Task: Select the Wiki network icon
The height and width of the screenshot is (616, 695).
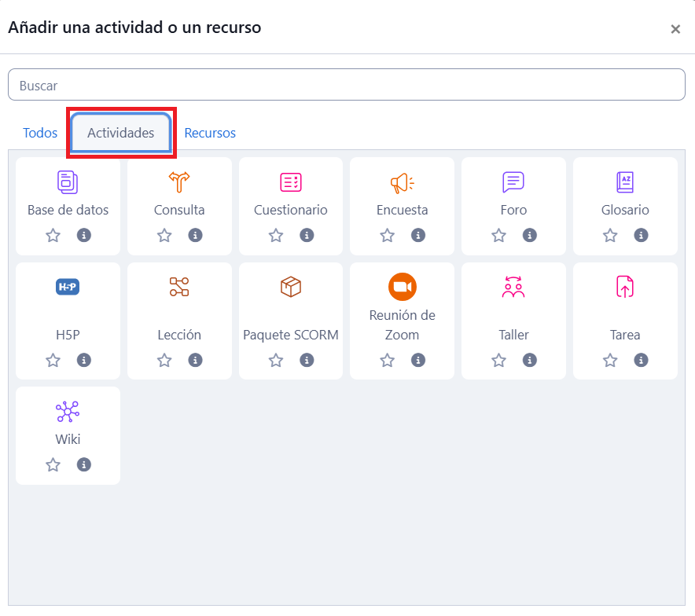Action: [68, 412]
